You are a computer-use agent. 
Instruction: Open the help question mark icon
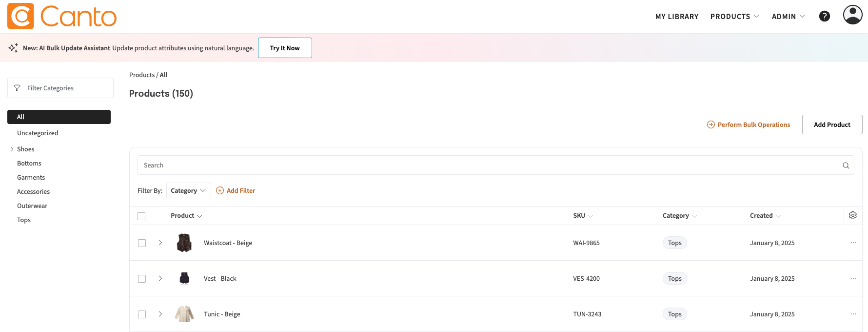(x=825, y=16)
